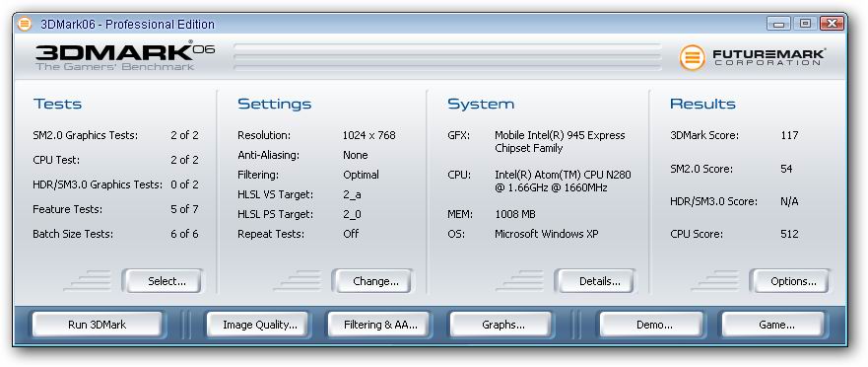
Task: Click the '5 of 7' feature tests value
Action: 184,209
